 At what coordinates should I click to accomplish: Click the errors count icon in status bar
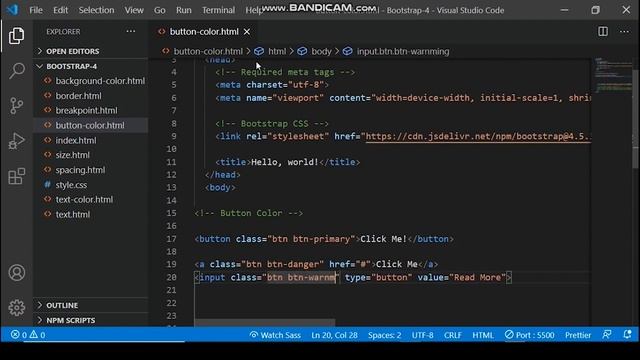coord(15,335)
